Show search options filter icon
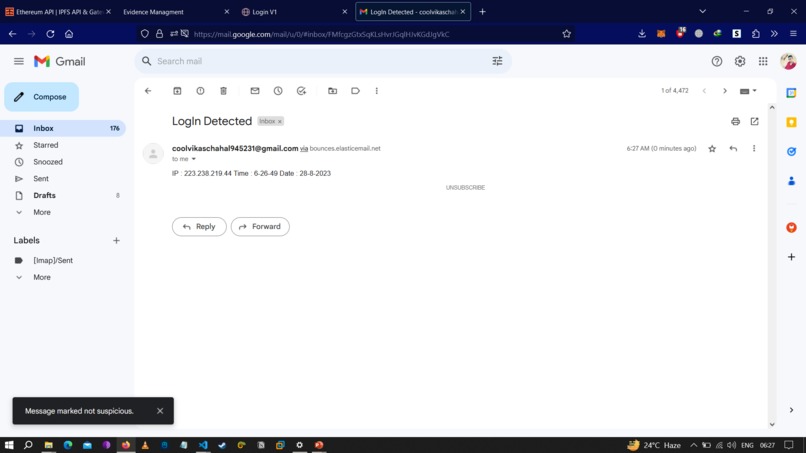The image size is (806, 453). [497, 61]
